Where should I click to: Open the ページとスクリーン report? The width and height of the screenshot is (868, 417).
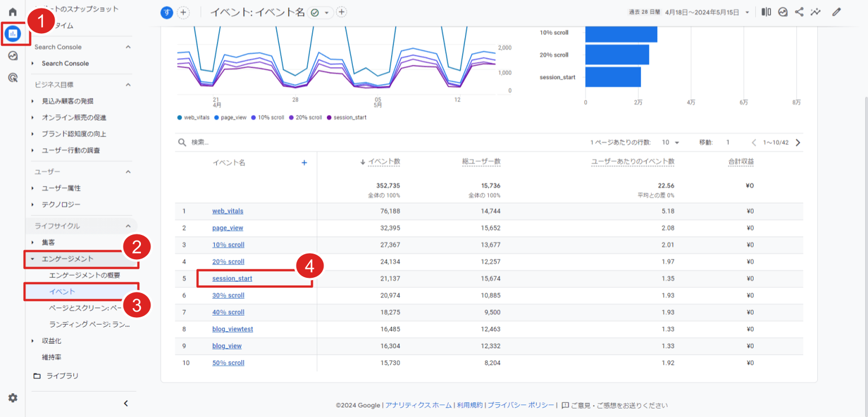click(86, 308)
